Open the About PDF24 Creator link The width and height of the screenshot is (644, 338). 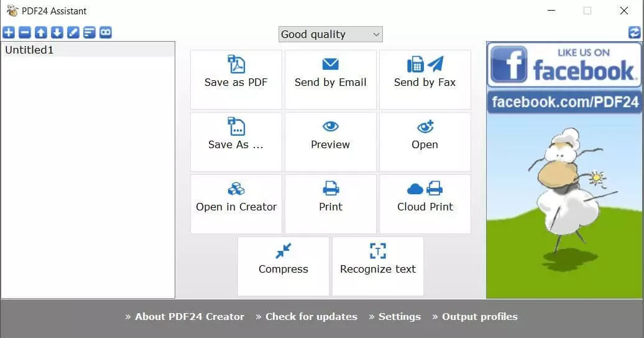coord(189,317)
